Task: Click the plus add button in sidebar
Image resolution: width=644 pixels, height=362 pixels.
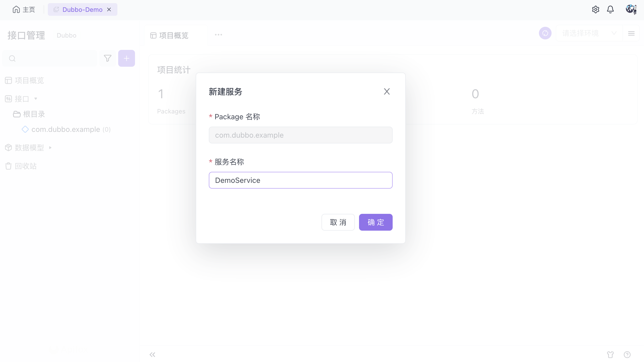Action: click(127, 58)
